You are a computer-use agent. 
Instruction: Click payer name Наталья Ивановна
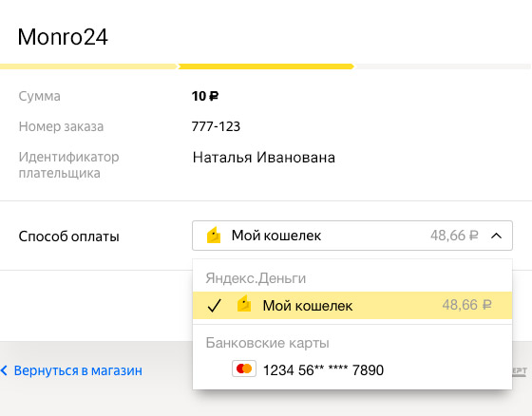264,158
